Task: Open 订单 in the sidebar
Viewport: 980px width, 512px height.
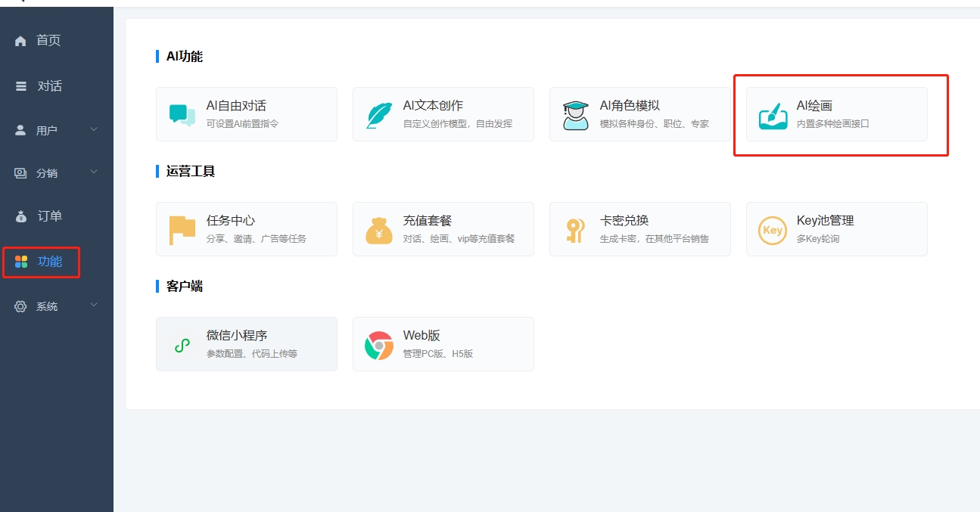Action: click(49, 216)
